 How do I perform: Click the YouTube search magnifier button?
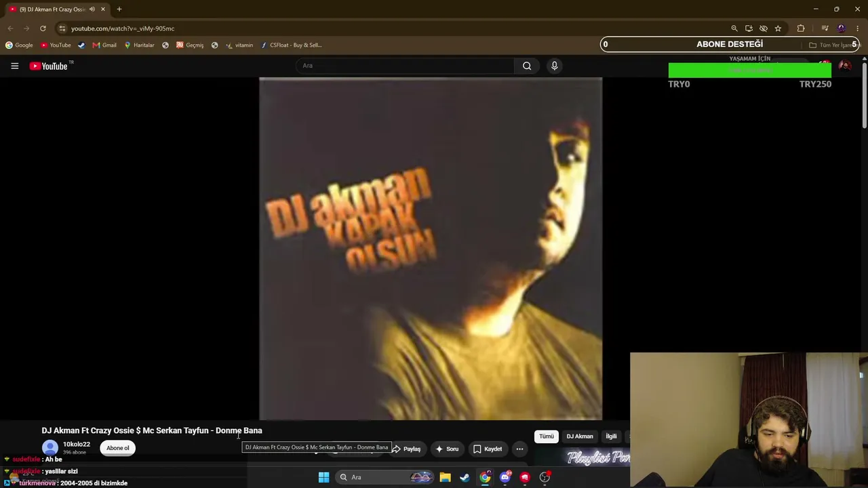tap(527, 66)
